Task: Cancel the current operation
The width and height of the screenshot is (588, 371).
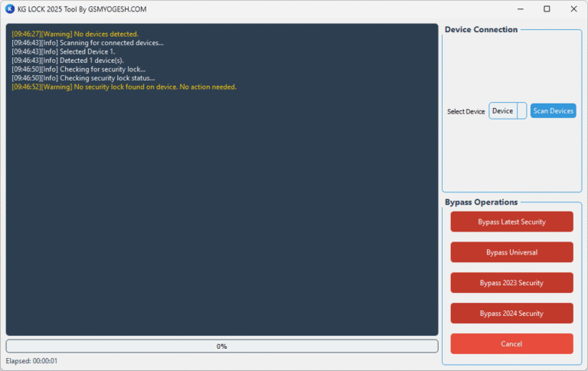Action: pyautogui.click(x=512, y=344)
